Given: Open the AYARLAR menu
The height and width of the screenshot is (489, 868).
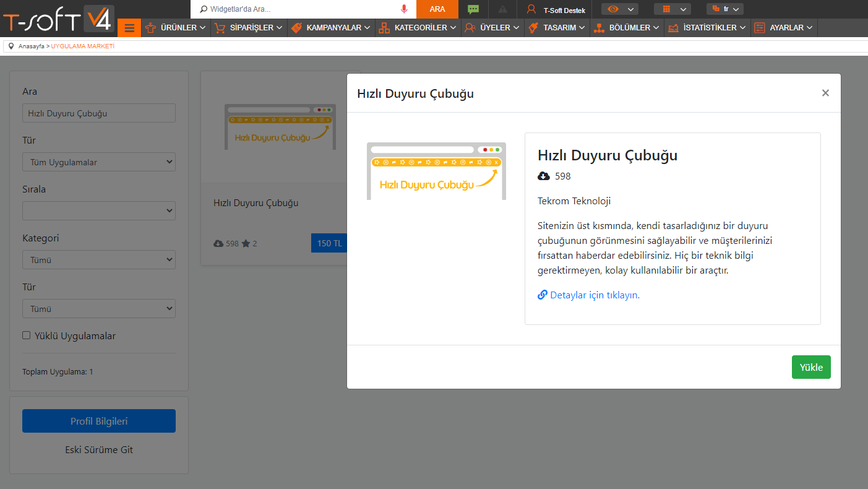Looking at the screenshot, I should [x=784, y=28].
